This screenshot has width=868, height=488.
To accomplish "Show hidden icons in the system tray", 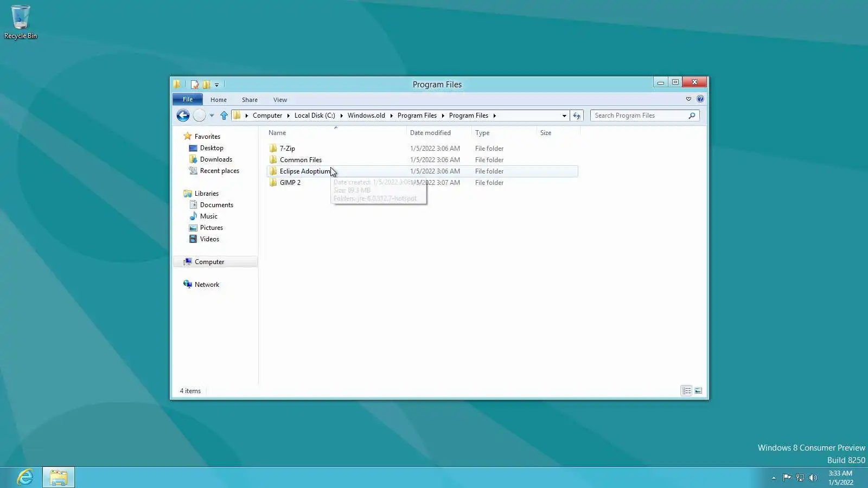I will pyautogui.click(x=774, y=478).
